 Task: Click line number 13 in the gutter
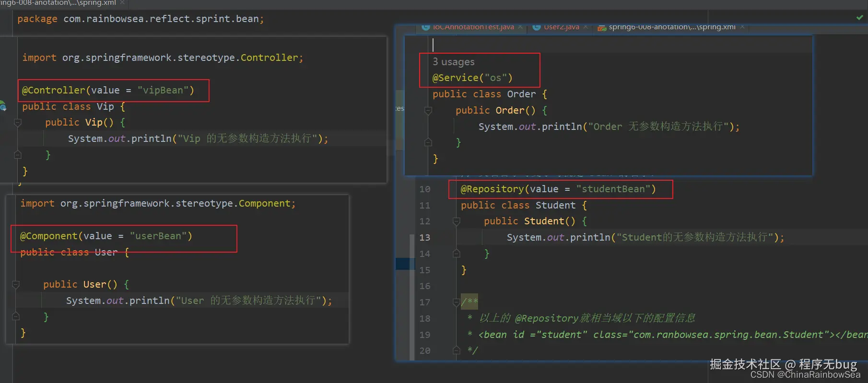tap(425, 237)
